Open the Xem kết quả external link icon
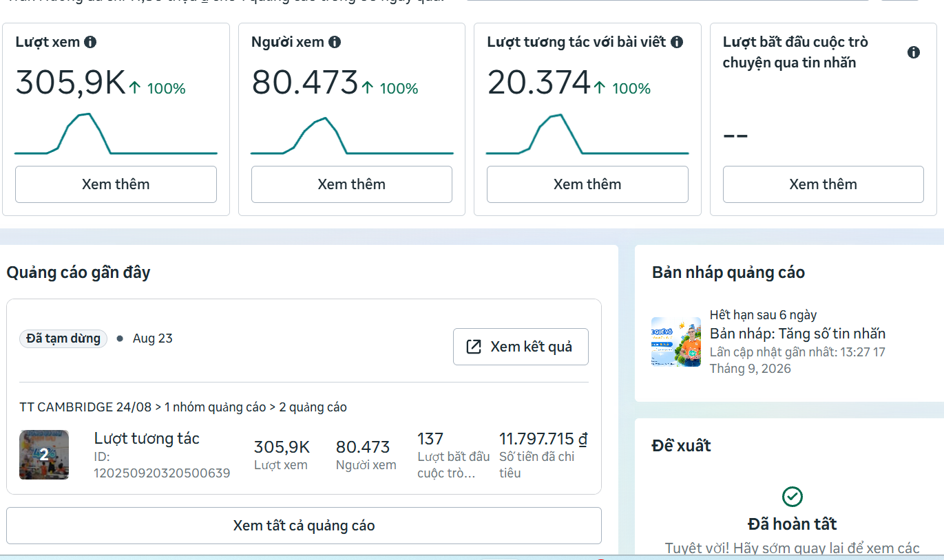Viewport: 944px width, 560px height. pos(474,347)
